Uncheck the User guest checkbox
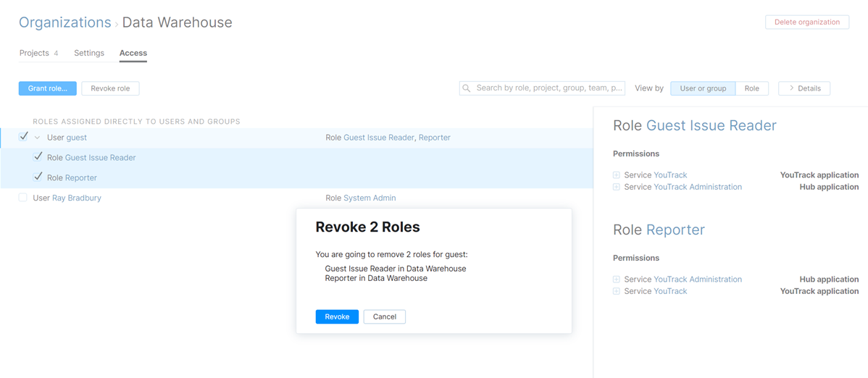868x378 pixels. (24, 136)
